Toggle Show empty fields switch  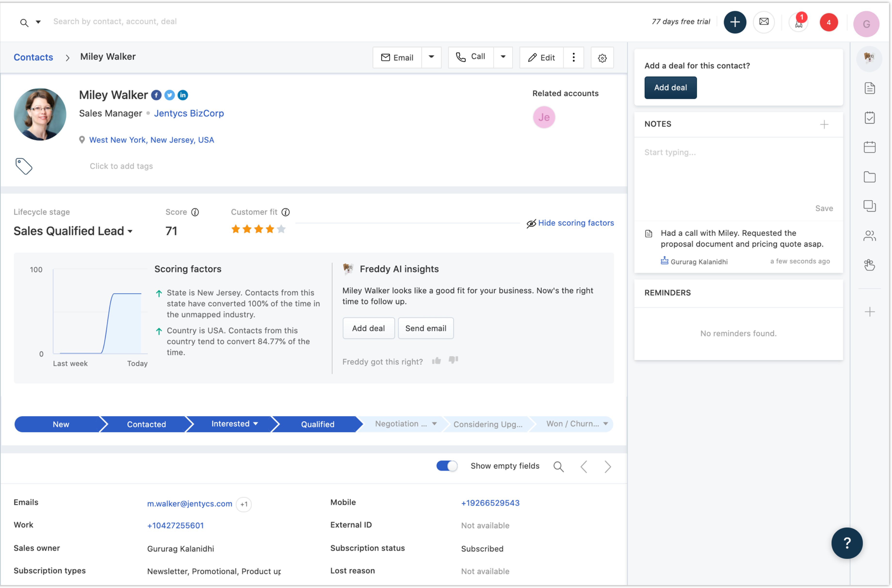click(x=446, y=466)
